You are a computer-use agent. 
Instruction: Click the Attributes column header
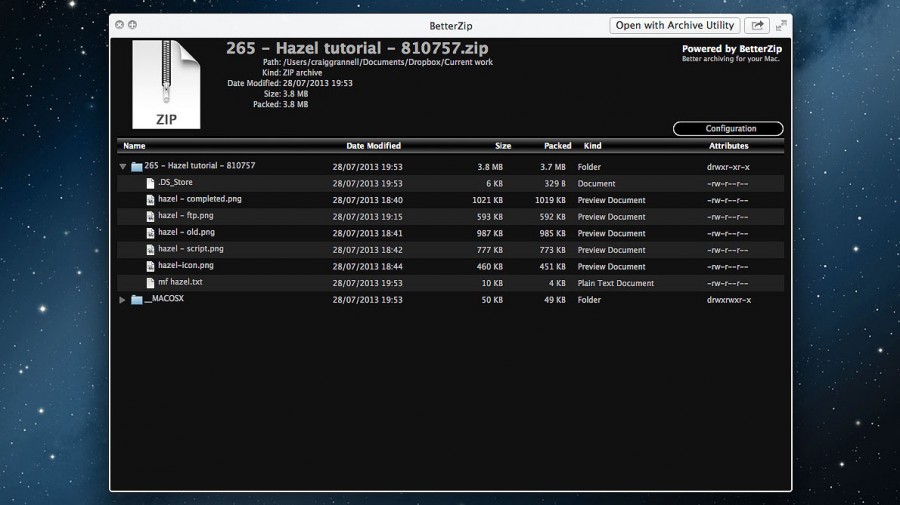click(728, 146)
